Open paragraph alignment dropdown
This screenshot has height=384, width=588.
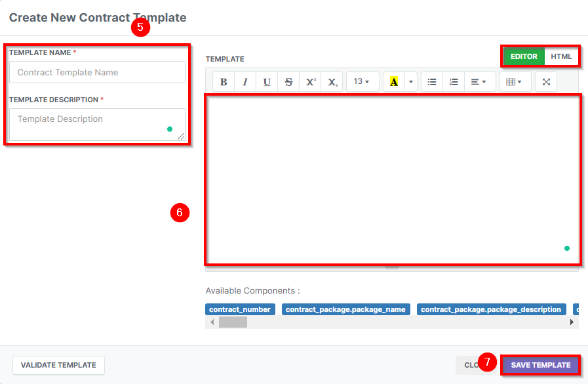pos(479,82)
